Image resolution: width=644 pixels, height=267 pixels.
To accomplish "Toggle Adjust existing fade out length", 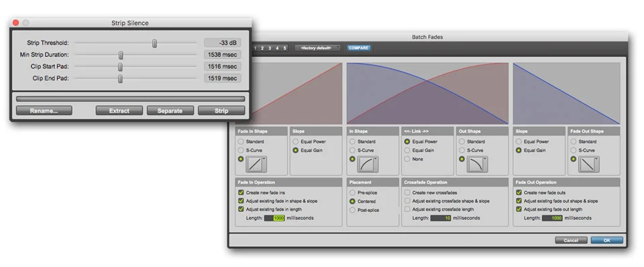I will [x=519, y=209].
